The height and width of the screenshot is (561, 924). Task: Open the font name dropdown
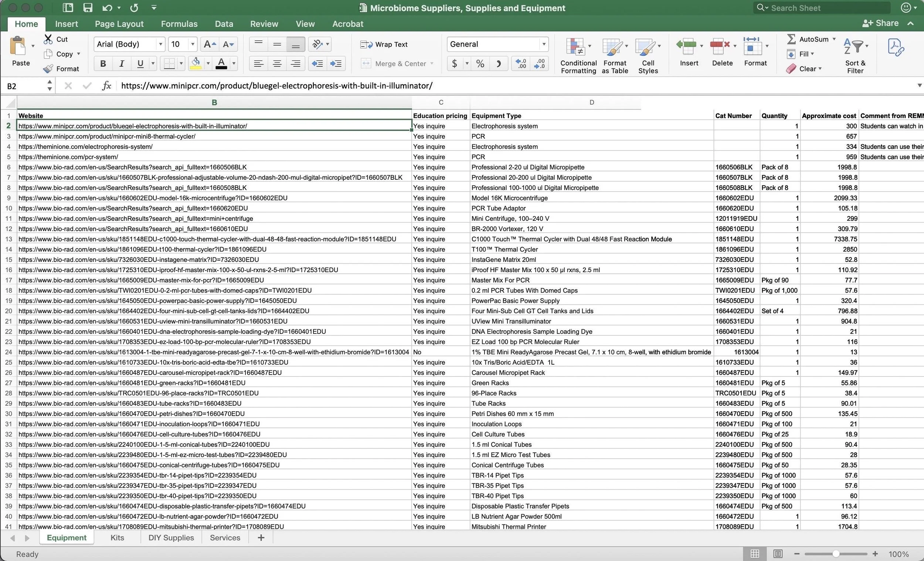(x=160, y=44)
